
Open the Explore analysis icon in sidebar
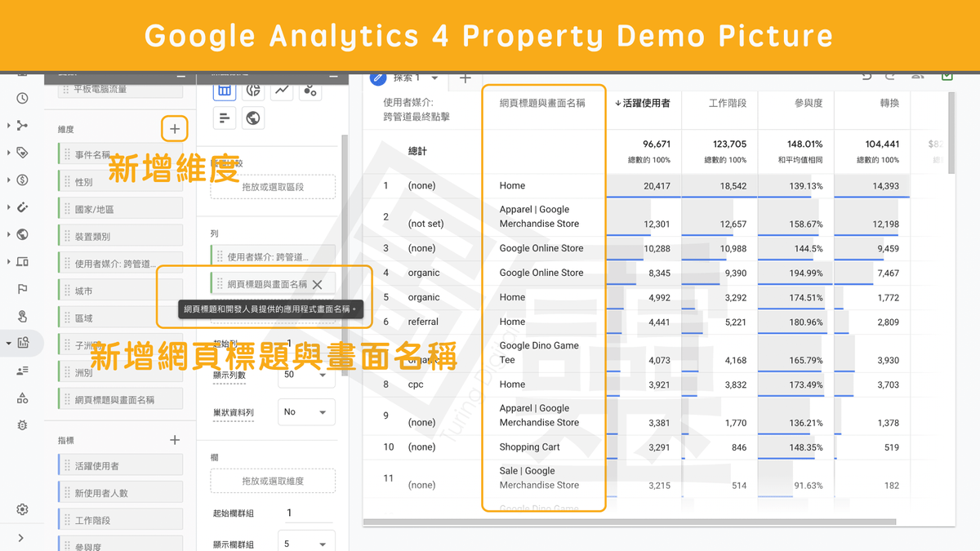click(x=22, y=344)
